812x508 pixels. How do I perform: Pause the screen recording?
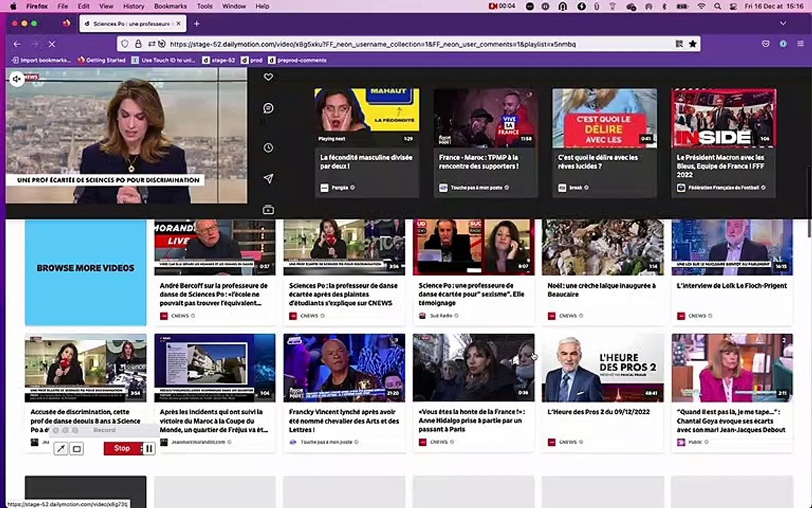pyautogui.click(x=149, y=449)
